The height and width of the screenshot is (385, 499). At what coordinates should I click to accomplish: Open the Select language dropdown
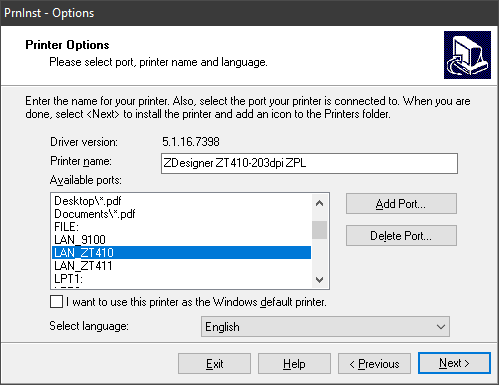tap(325, 327)
